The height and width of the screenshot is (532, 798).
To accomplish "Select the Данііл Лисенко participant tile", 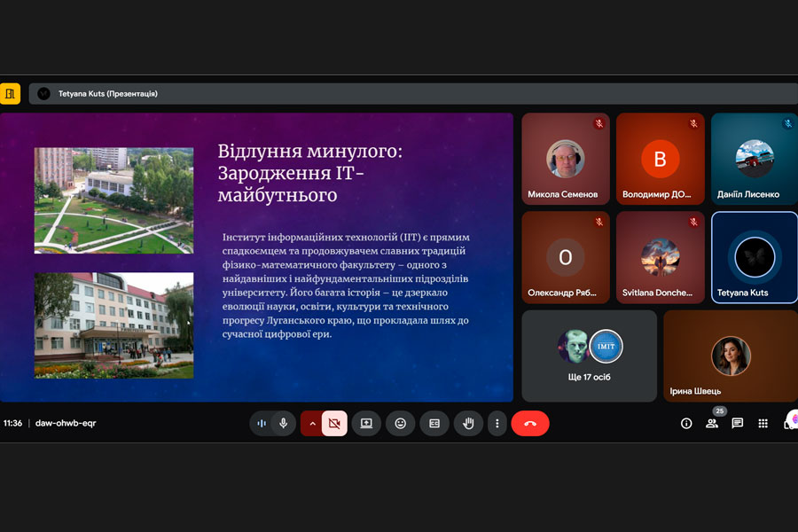I will pos(755,159).
